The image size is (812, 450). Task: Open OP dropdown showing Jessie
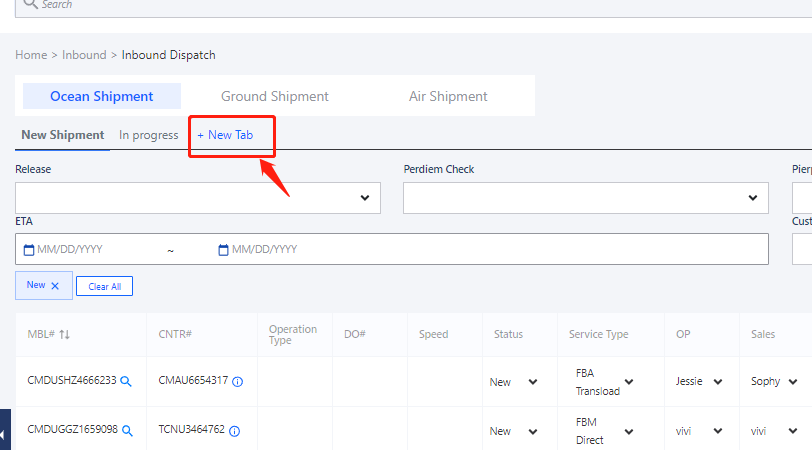(x=718, y=382)
